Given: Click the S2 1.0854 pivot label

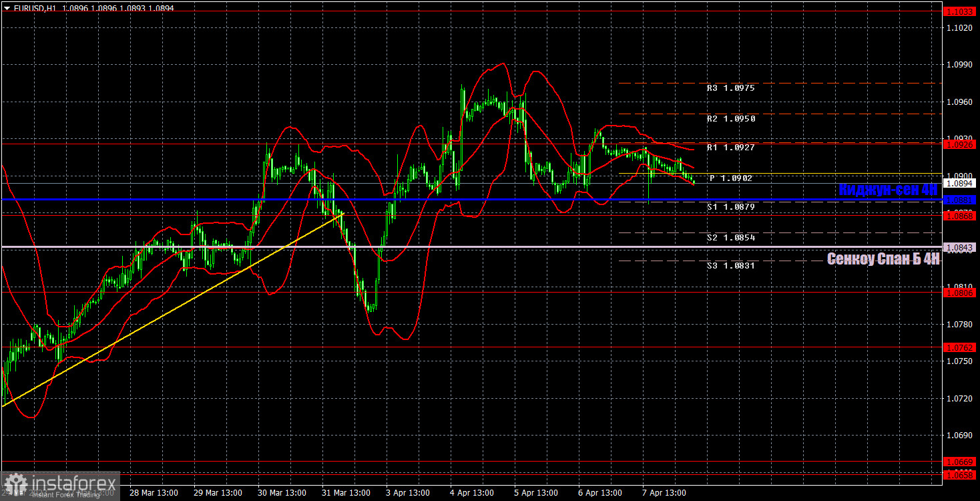Looking at the screenshot, I should (x=731, y=238).
